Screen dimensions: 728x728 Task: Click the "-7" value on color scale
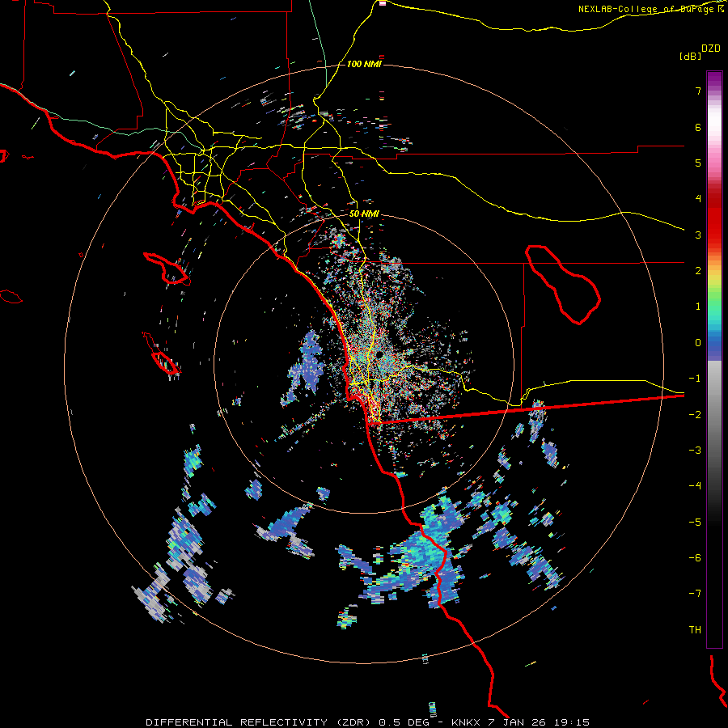(x=695, y=594)
